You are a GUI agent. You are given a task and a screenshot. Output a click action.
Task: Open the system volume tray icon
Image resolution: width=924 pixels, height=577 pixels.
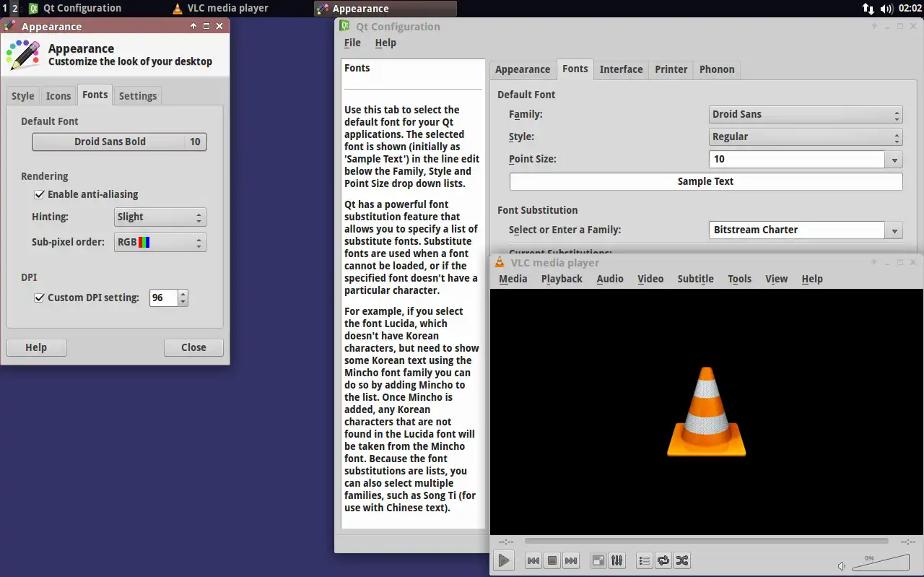(887, 9)
